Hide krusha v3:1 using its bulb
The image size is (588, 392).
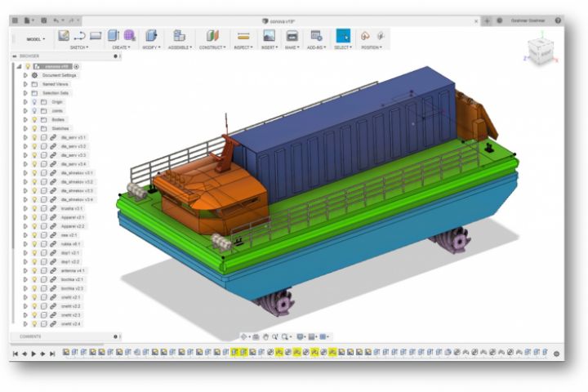tap(34, 208)
